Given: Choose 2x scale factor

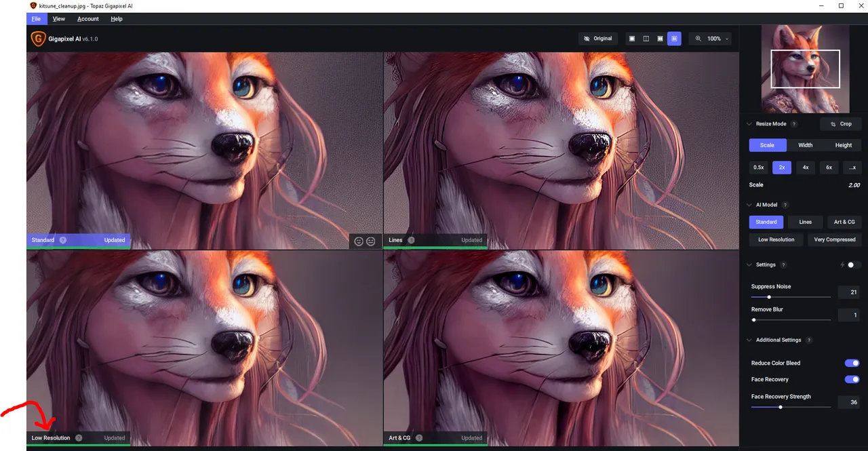Looking at the screenshot, I should pos(782,168).
